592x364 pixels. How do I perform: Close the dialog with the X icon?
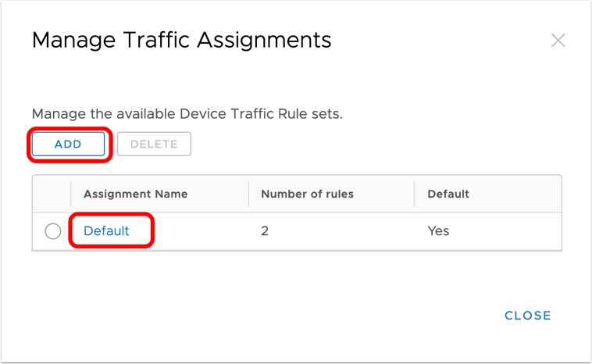click(558, 41)
